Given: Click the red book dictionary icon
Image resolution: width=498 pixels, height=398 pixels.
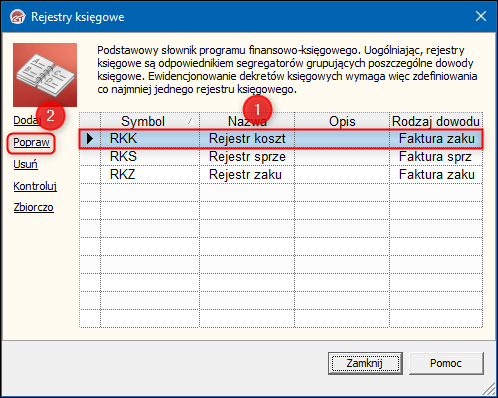Looking at the screenshot, I should point(45,75).
